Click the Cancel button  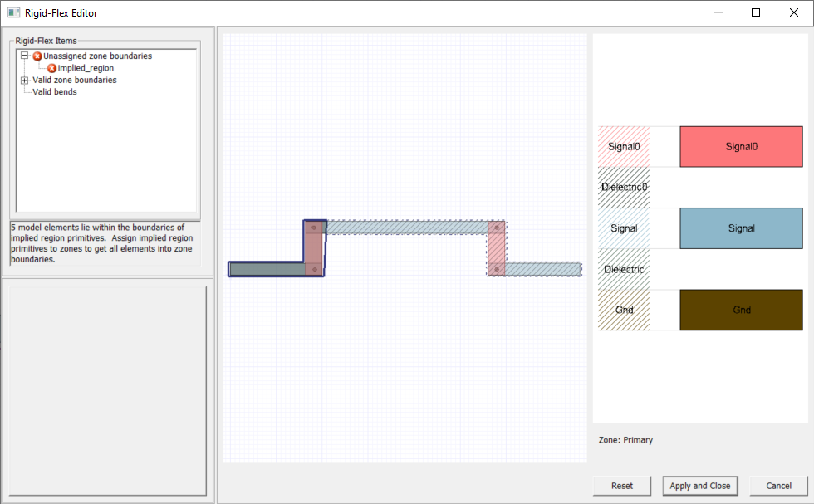click(x=777, y=486)
